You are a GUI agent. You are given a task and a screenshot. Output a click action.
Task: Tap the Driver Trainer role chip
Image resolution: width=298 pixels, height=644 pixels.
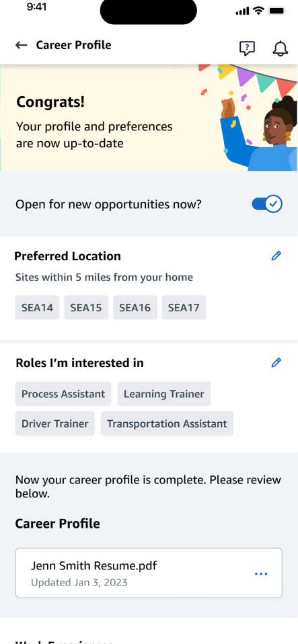[55, 424]
